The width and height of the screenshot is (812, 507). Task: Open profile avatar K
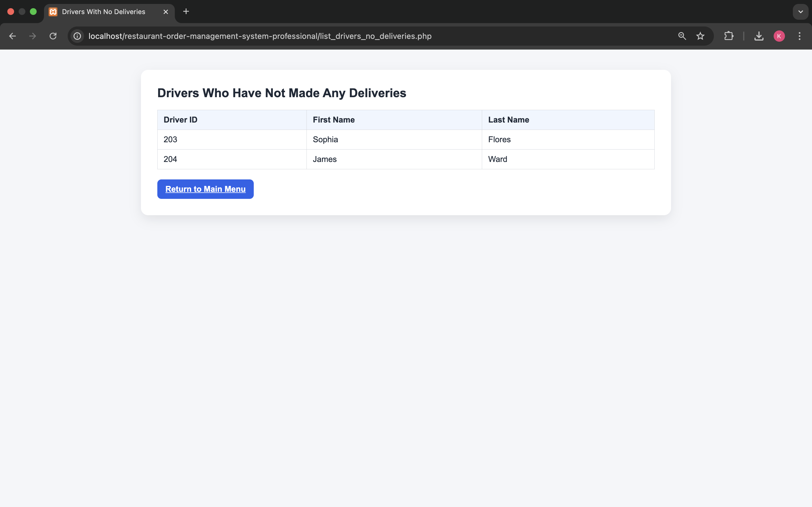tap(779, 36)
